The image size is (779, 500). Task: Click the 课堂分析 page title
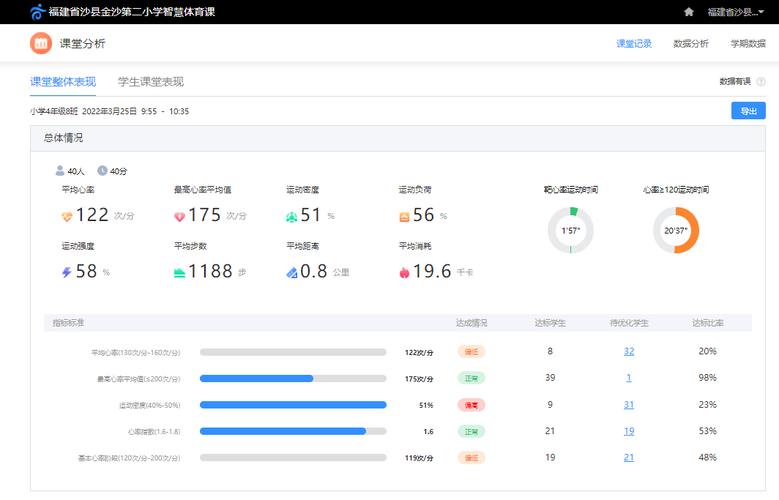tap(82, 44)
